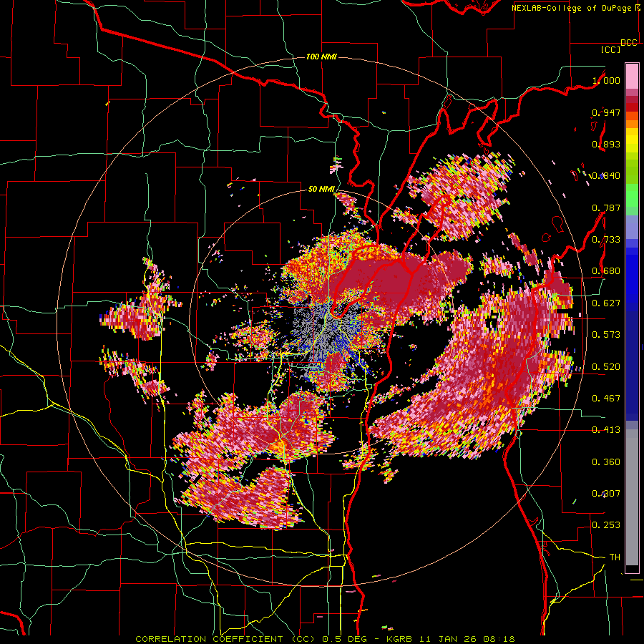Select the 0.413 scale value

pyautogui.click(x=606, y=430)
